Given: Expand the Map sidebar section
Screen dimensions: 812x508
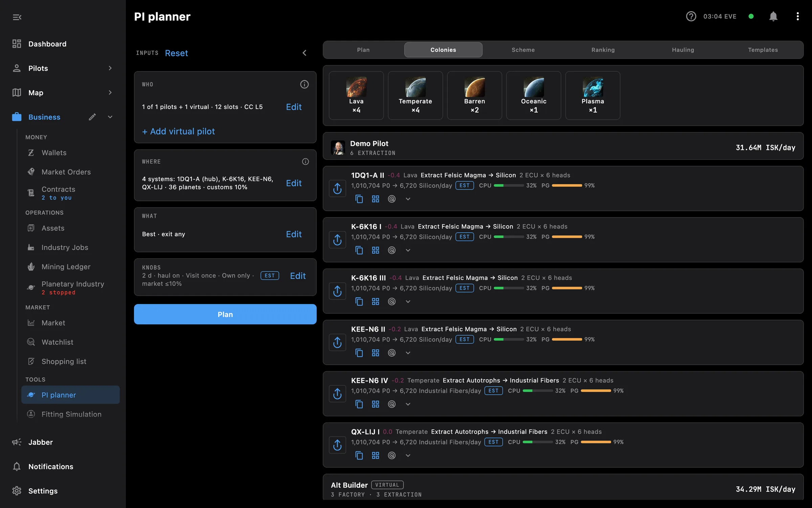Looking at the screenshot, I should (110, 92).
